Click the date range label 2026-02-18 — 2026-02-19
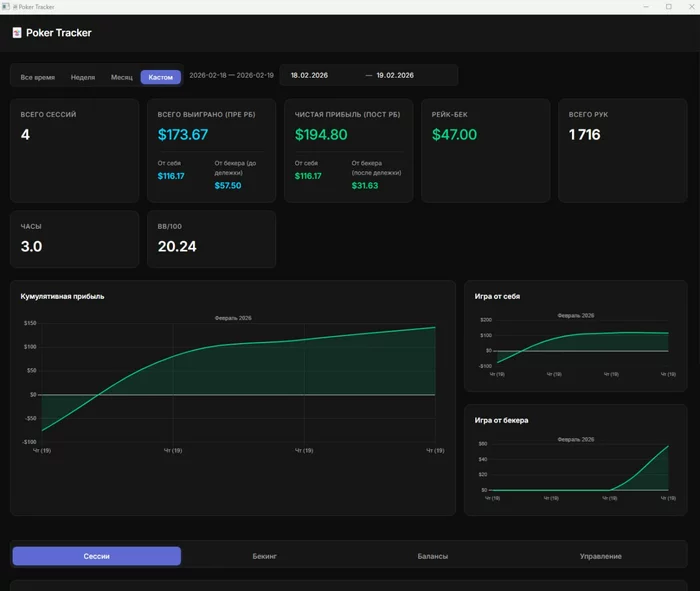700x591 pixels. [x=231, y=75]
